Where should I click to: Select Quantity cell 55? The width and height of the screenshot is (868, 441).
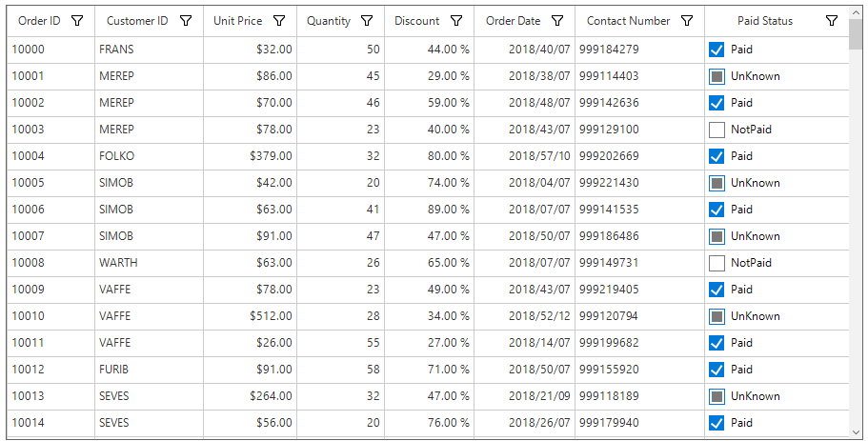click(x=341, y=343)
